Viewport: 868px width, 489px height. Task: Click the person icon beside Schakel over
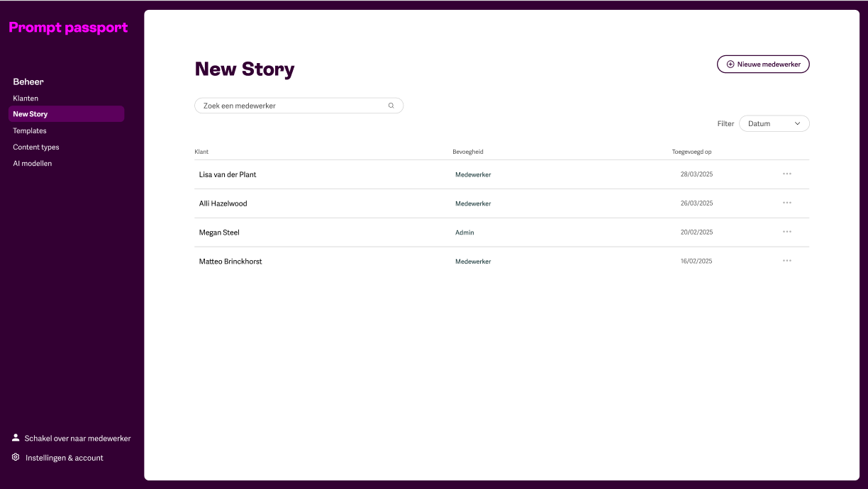(x=16, y=438)
